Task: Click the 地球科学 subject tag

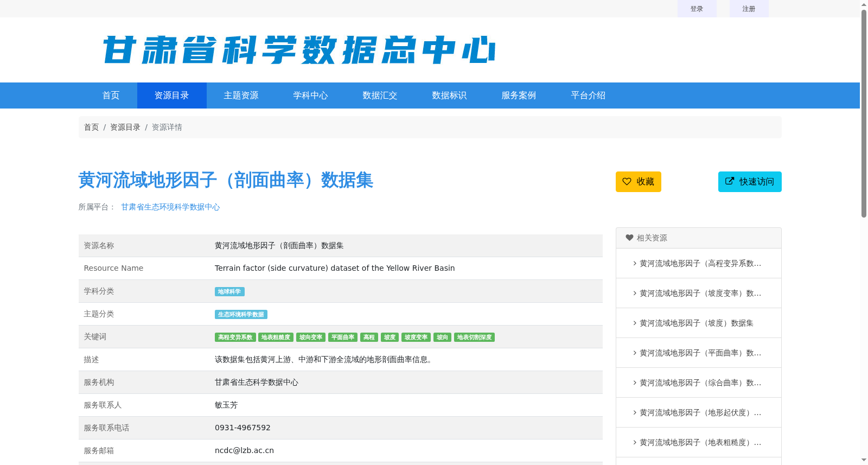Action: tap(229, 292)
